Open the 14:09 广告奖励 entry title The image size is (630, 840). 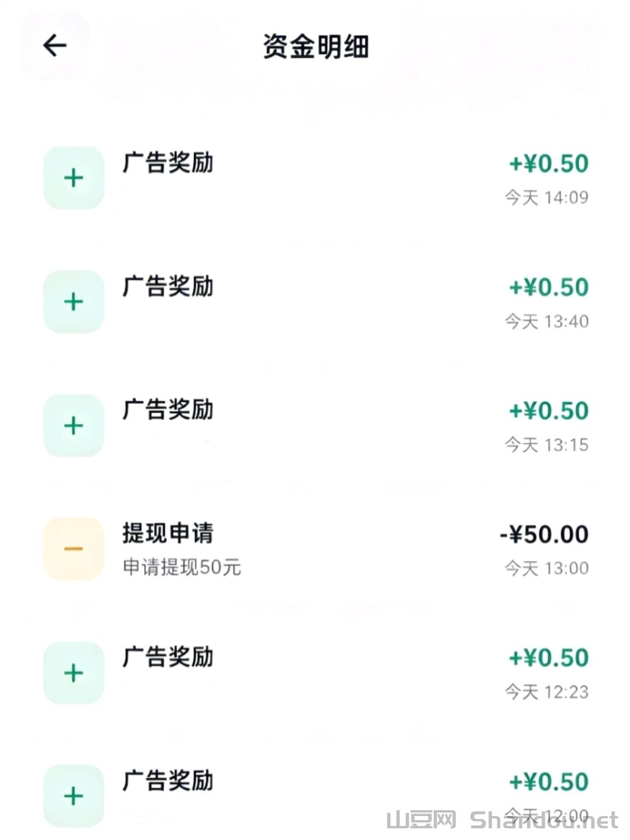point(168,163)
